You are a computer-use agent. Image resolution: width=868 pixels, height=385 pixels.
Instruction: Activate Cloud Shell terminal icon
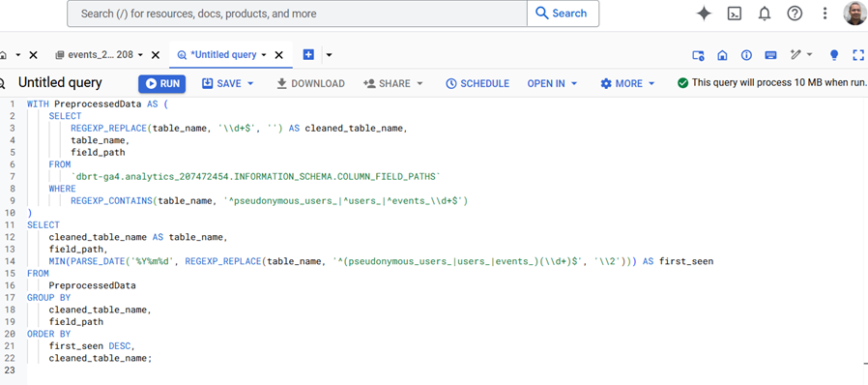tap(734, 14)
